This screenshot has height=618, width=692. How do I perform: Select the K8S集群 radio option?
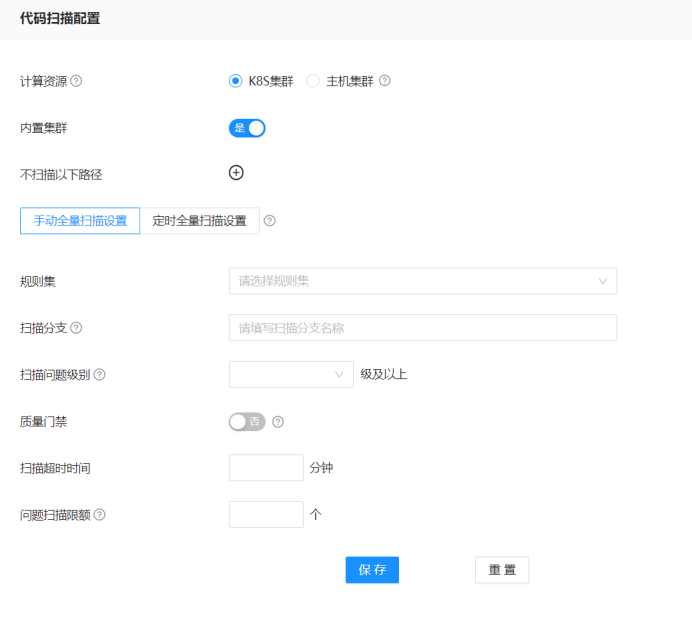point(236,81)
